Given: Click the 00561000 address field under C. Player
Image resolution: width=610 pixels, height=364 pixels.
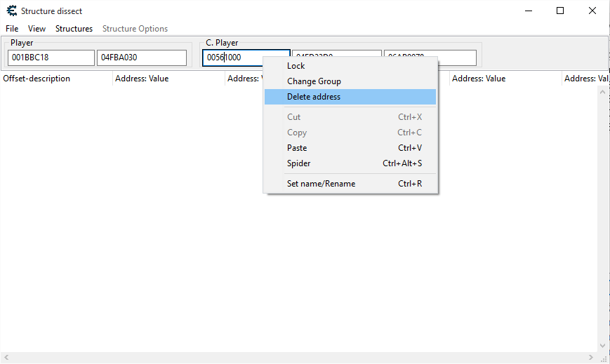Looking at the screenshot, I should coord(246,58).
